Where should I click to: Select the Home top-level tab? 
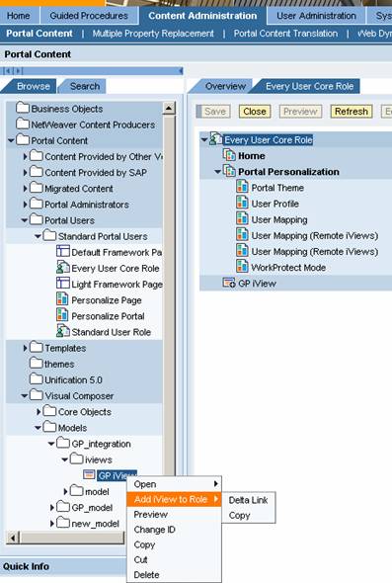(x=19, y=16)
